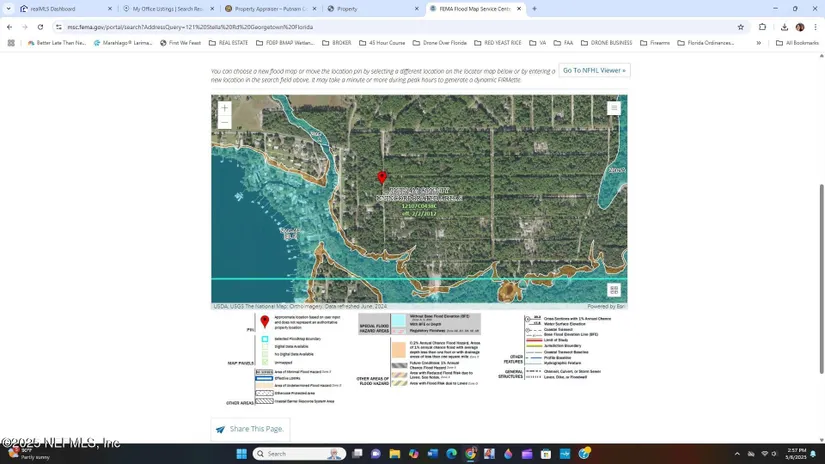Viewport: 825px width, 464px height.
Task: Zoom out on the flood map
Action: pos(224,122)
